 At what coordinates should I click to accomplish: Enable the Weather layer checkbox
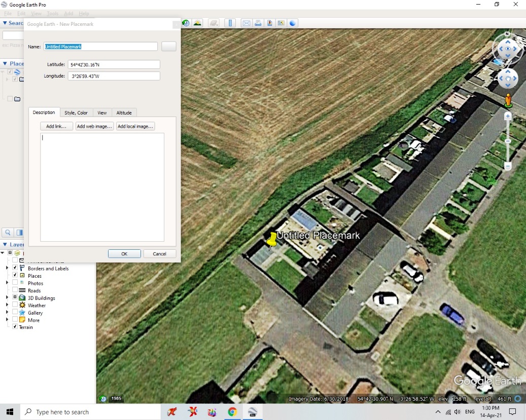coord(15,304)
